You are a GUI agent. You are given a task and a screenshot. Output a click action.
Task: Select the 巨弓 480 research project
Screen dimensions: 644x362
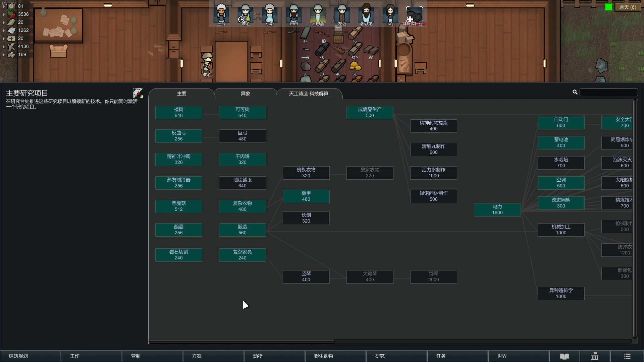pos(242,136)
